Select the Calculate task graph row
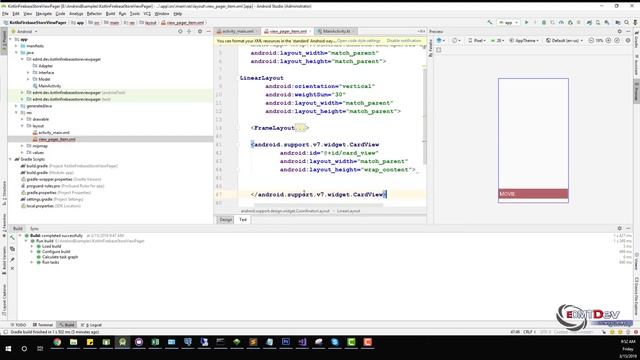640x360 pixels. coord(60,257)
